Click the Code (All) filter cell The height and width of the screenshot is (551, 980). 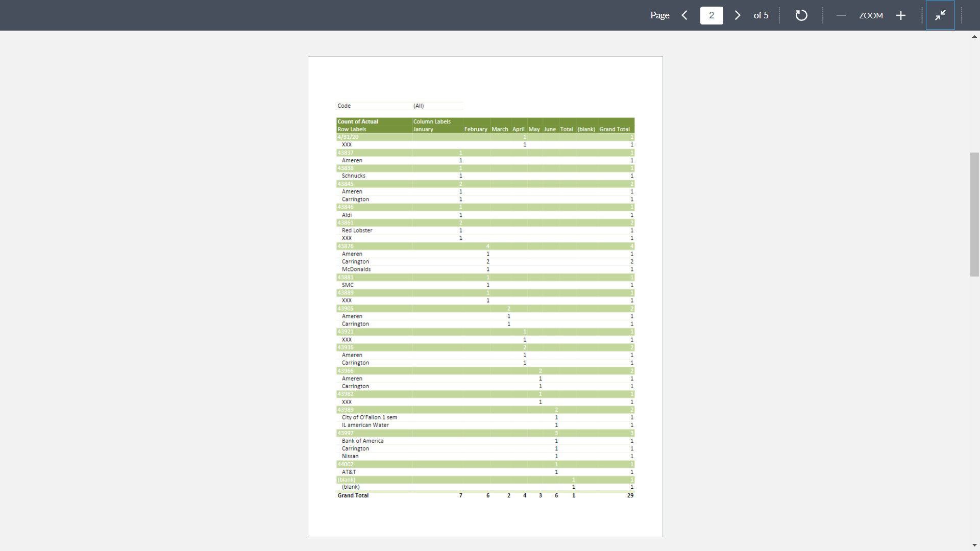(x=419, y=106)
